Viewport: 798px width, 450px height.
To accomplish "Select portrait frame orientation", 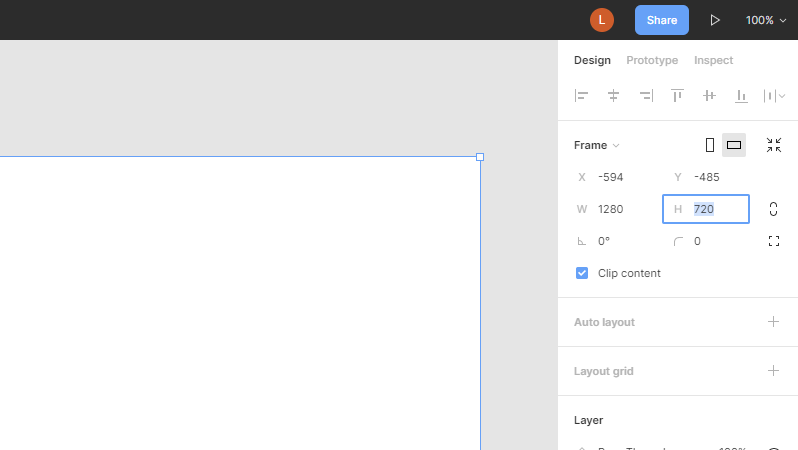I will coord(710,145).
